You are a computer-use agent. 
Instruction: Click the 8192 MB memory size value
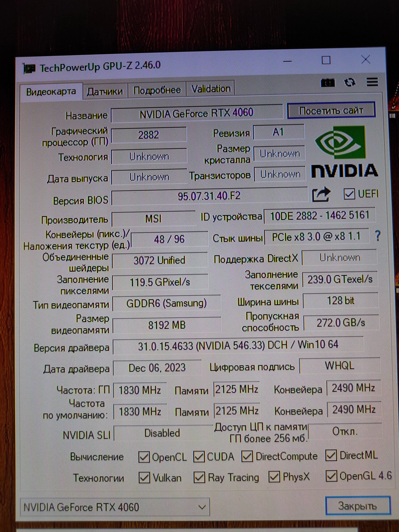[167, 325]
